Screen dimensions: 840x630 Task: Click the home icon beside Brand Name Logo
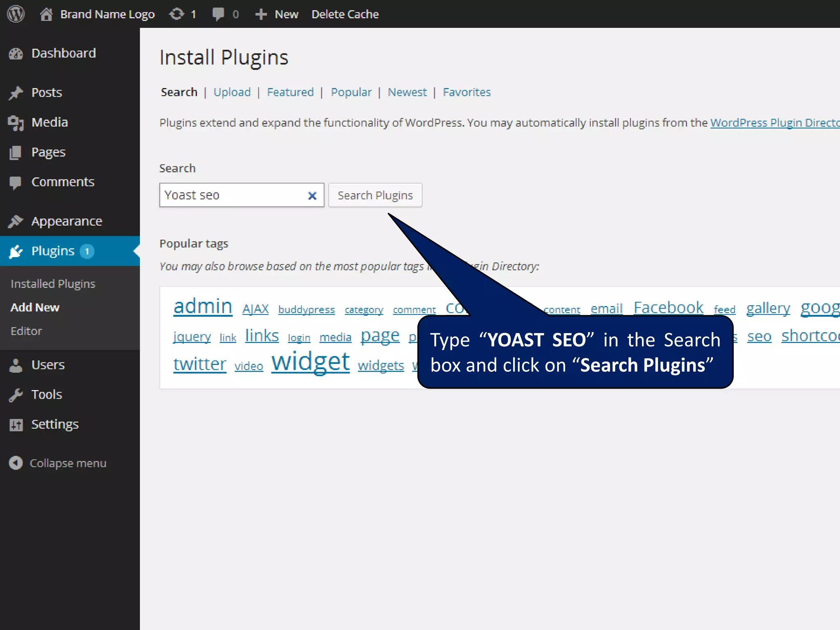[x=46, y=14]
